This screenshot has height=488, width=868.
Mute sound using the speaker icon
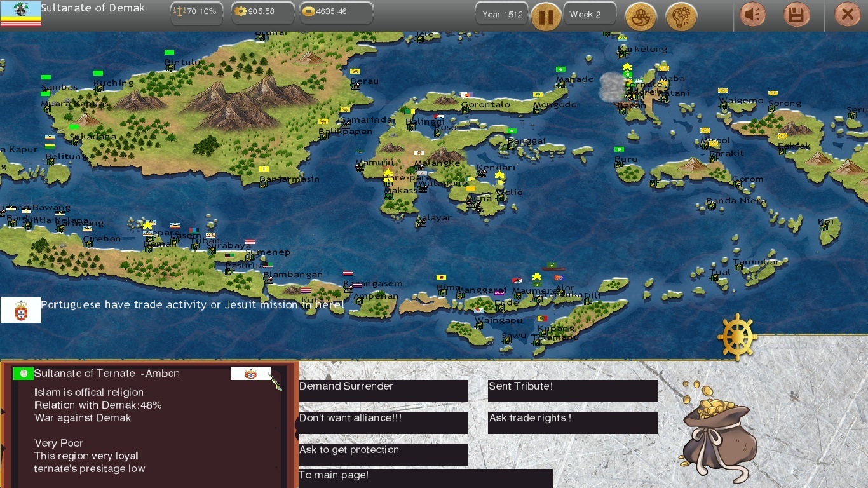(752, 15)
